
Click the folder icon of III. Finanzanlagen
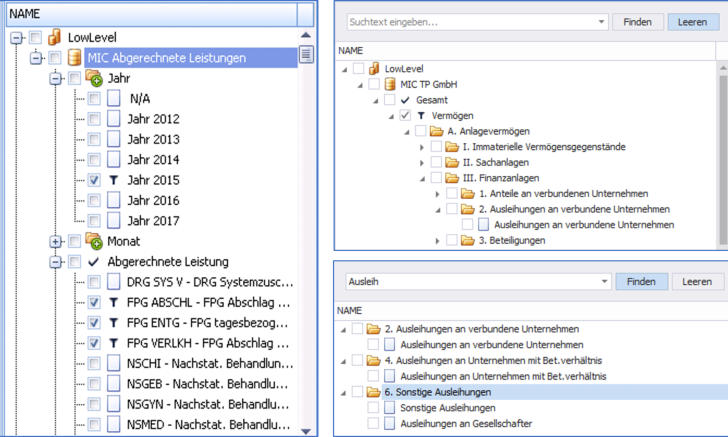(452, 178)
